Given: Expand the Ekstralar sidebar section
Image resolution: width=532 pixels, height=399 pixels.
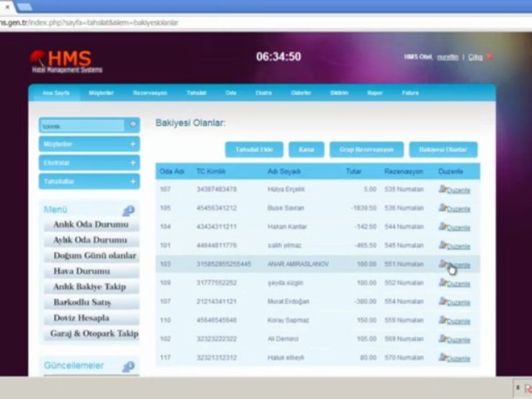Looking at the screenshot, I should [89, 163].
